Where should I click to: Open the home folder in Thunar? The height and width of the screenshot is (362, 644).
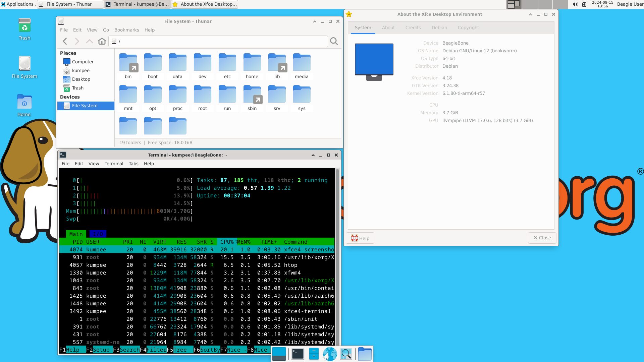252,66
